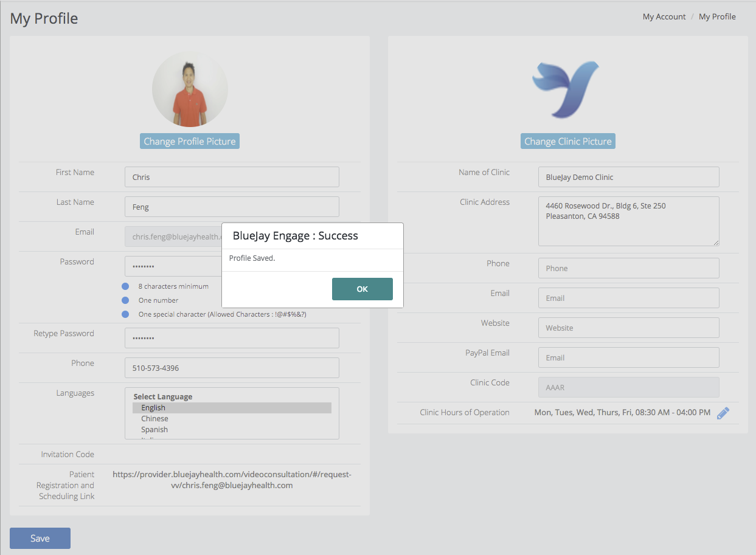Open My Account breadcrumb link
This screenshot has height=555, width=756.
(664, 16)
